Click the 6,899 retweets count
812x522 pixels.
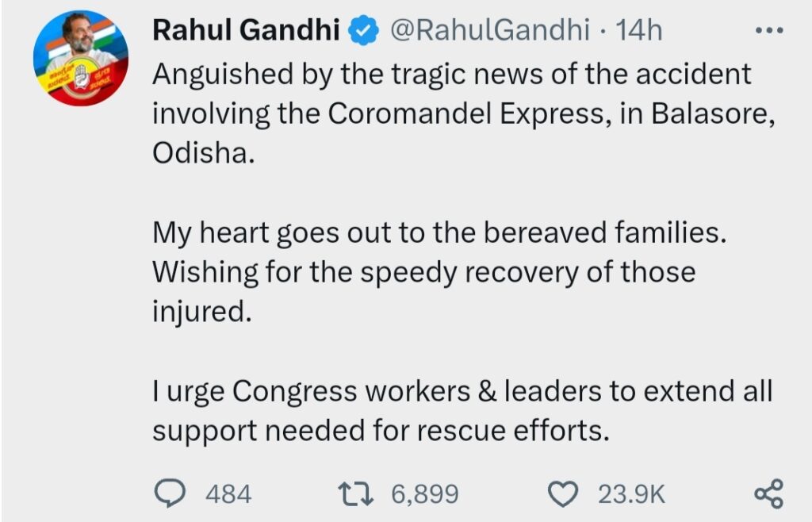point(425,493)
